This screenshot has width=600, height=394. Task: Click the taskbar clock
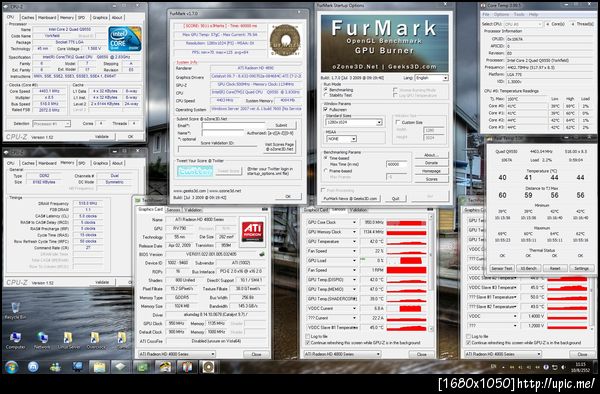[x=580, y=366]
